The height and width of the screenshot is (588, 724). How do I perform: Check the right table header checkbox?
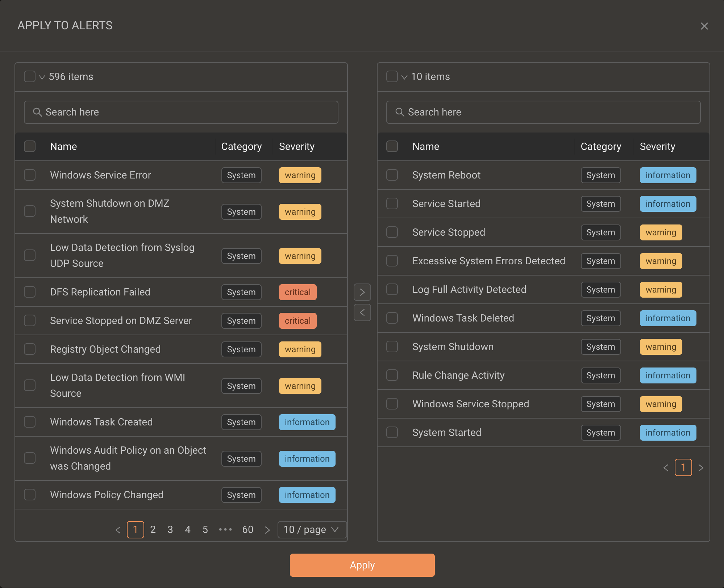pyautogui.click(x=392, y=146)
